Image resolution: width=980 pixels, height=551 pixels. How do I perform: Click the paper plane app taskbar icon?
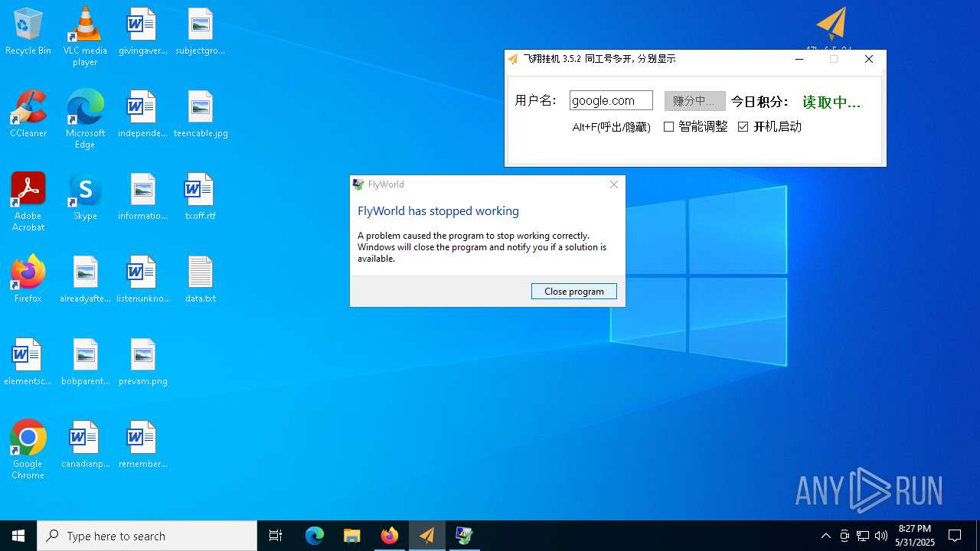coord(427,536)
